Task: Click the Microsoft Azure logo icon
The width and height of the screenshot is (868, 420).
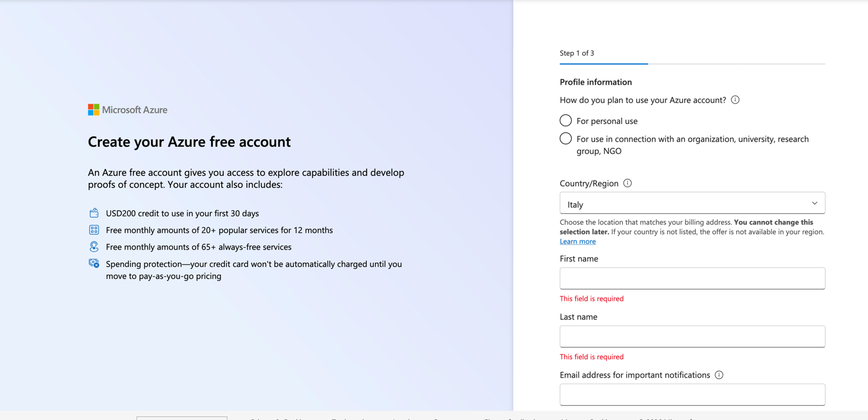Action: [x=92, y=110]
